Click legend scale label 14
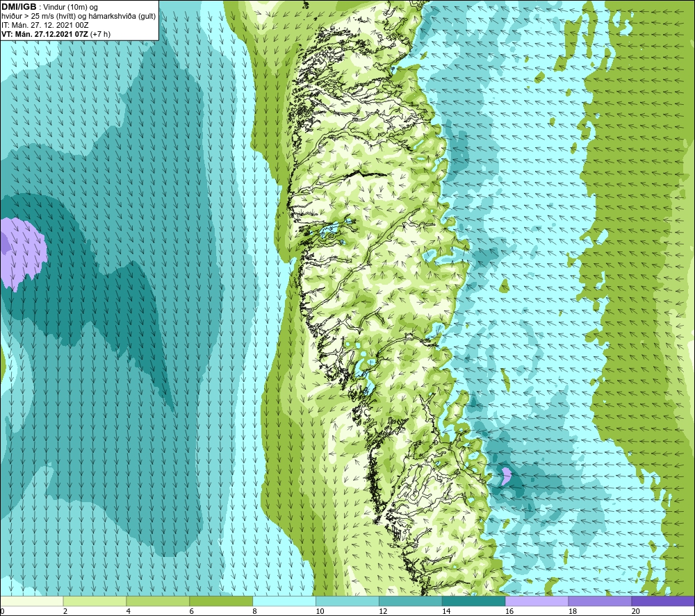This screenshot has width=695, height=616. 446,612
